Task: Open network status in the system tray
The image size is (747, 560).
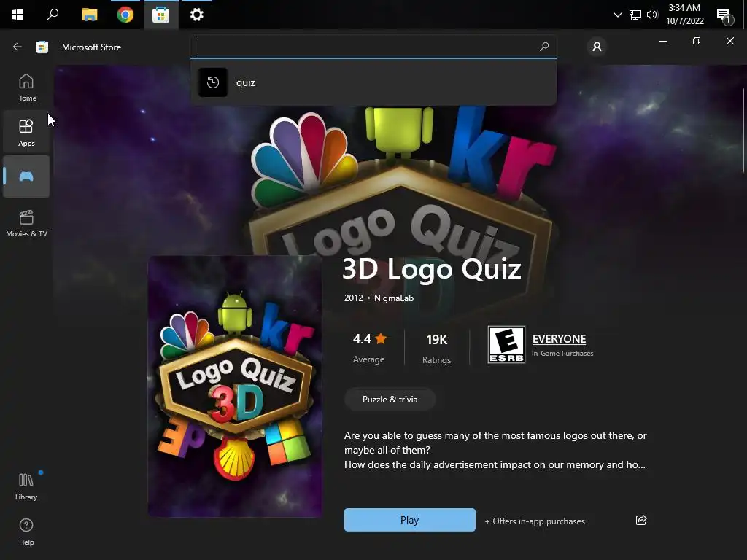Action: coord(635,15)
